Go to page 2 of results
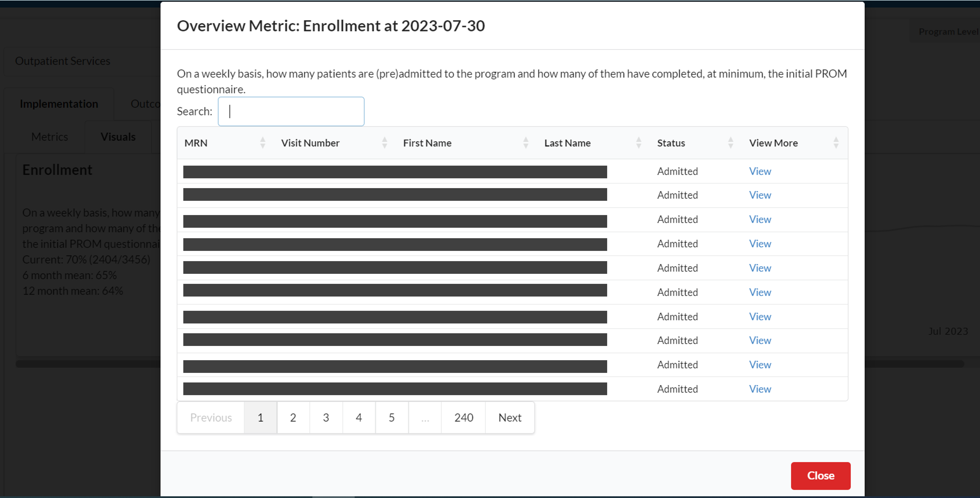The image size is (980, 498). pos(293,417)
